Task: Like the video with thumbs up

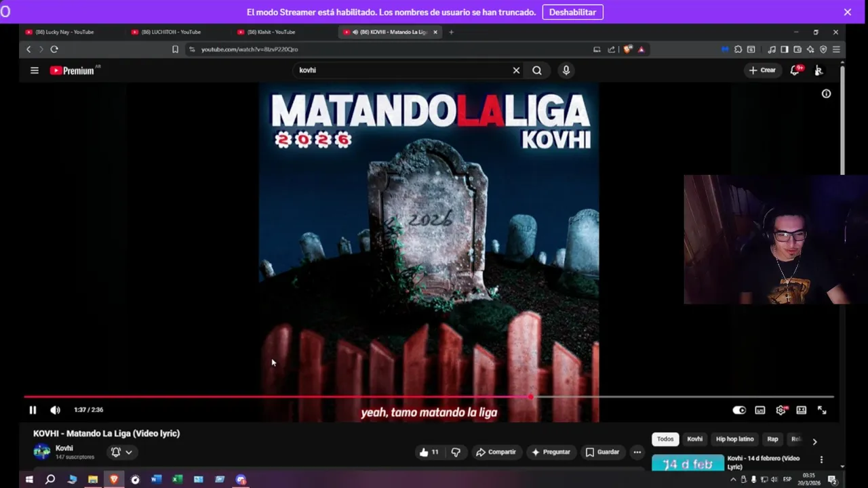Action: point(429,452)
